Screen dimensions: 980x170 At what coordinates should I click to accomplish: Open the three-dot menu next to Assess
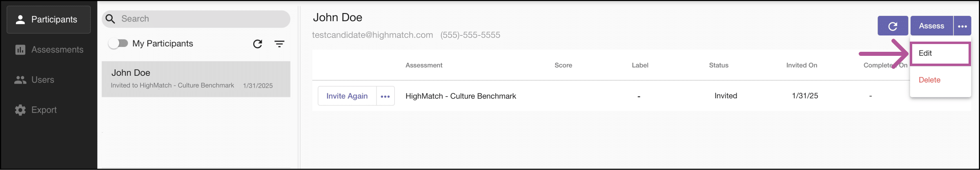coord(962,26)
